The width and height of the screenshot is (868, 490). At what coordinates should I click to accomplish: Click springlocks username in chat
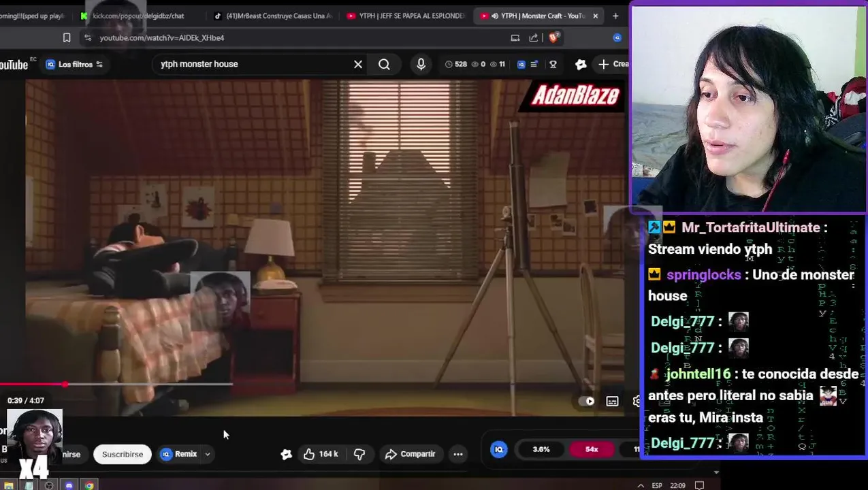[703, 274]
